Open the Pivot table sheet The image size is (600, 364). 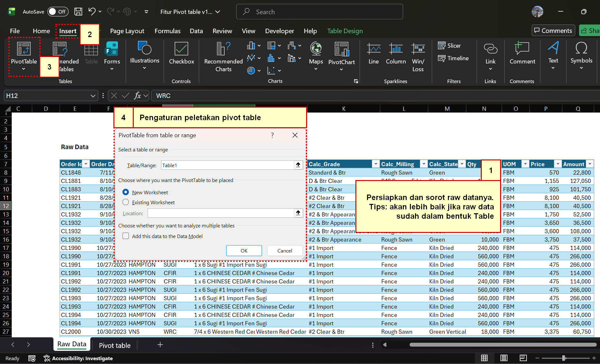[115, 345]
